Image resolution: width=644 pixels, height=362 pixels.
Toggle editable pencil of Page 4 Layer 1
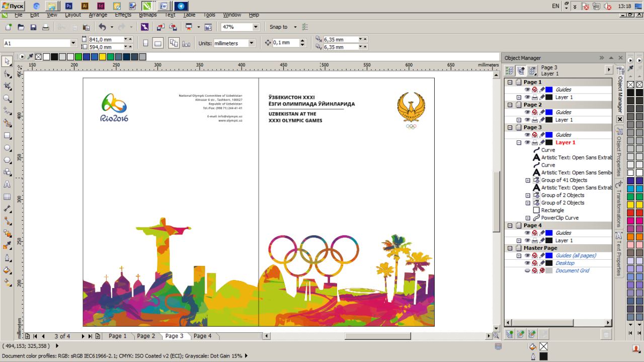click(542, 241)
